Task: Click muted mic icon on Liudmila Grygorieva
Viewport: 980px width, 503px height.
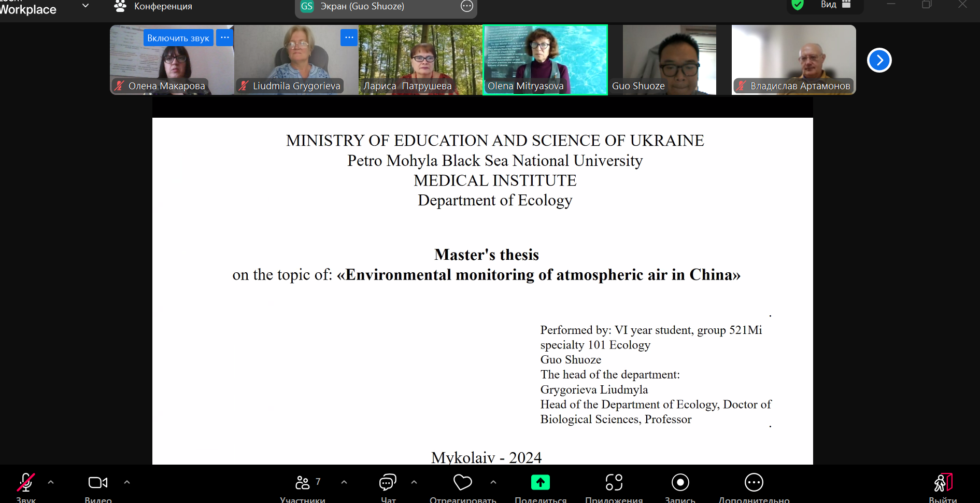Action: point(244,86)
